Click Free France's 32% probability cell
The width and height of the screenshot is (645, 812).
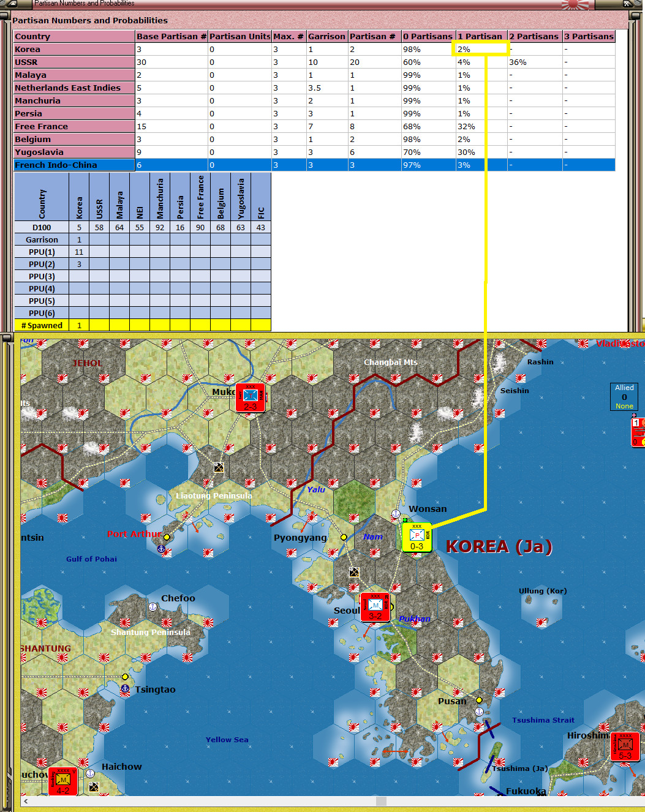tap(481, 126)
